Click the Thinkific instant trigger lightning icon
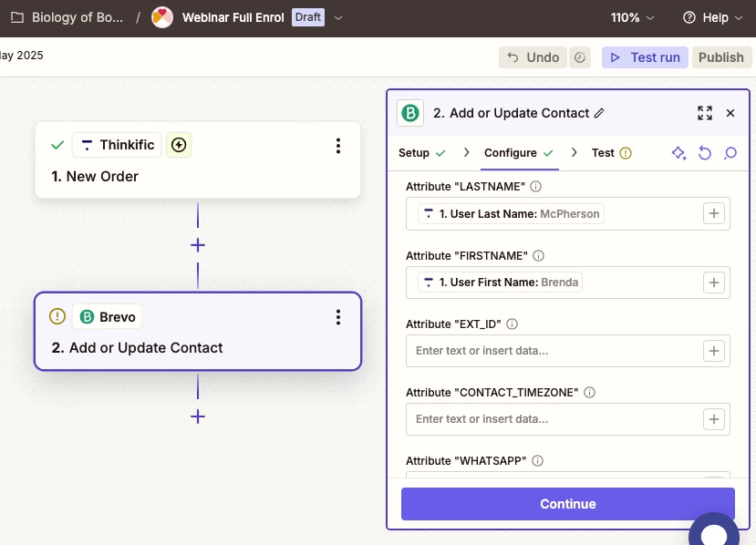 click(179, 145)
